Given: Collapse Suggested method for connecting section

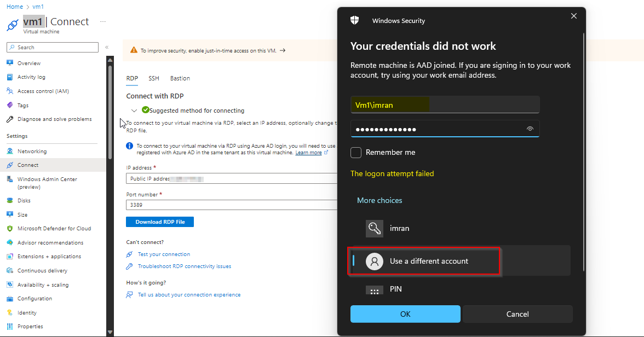Looking at the screenshot, I should coord(134,111).
